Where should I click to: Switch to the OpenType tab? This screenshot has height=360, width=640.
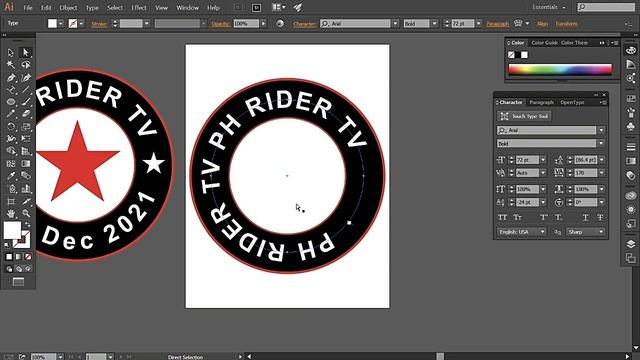click(572, 102)
